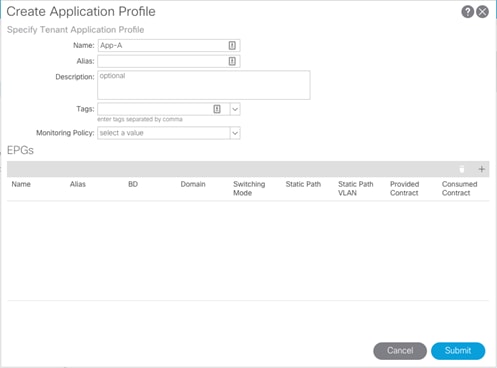Click the info icon in the Name field
This screenshot has height=368, width=497.
click(232, 45)
